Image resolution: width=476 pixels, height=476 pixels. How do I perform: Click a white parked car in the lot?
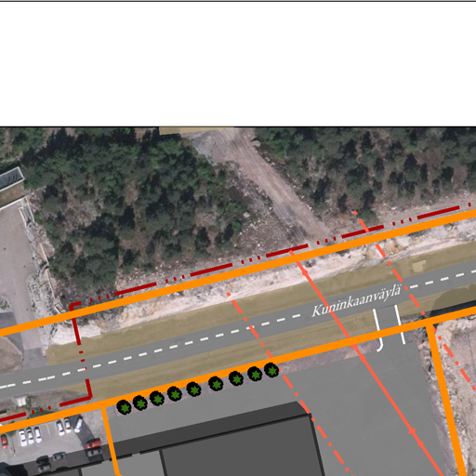[22, 438]
